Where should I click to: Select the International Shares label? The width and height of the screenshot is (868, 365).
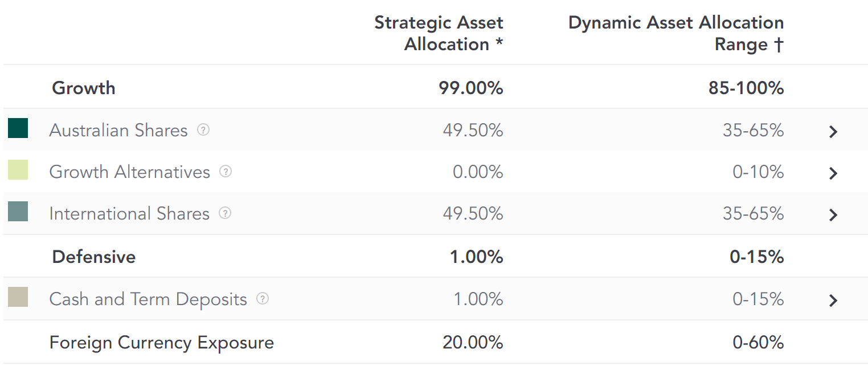[129, 214]
